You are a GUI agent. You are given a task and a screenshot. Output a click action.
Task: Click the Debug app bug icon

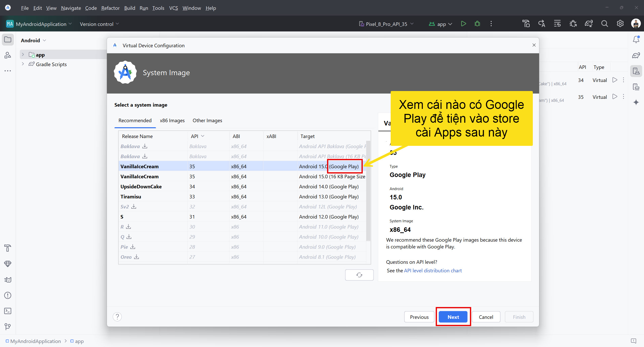477,24
